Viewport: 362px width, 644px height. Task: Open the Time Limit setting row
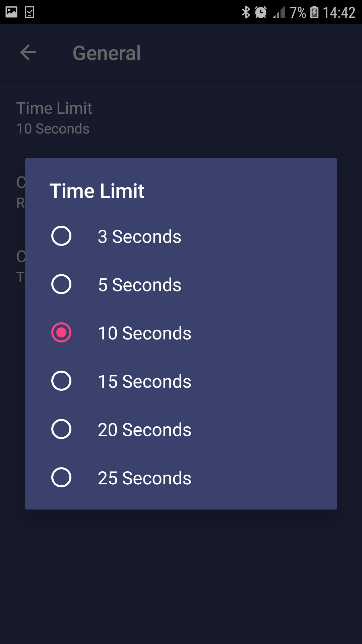click(x=181, y=118)
